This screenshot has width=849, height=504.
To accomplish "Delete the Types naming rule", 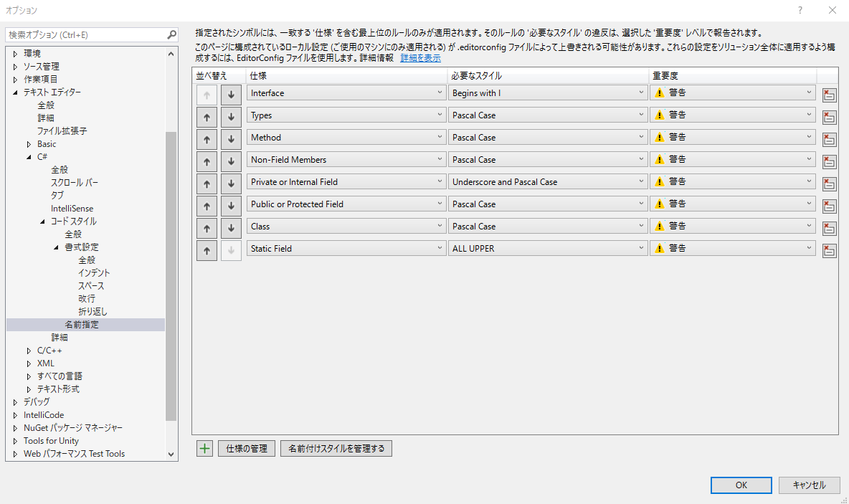I will pyautogui.click(x=829, y=118).
